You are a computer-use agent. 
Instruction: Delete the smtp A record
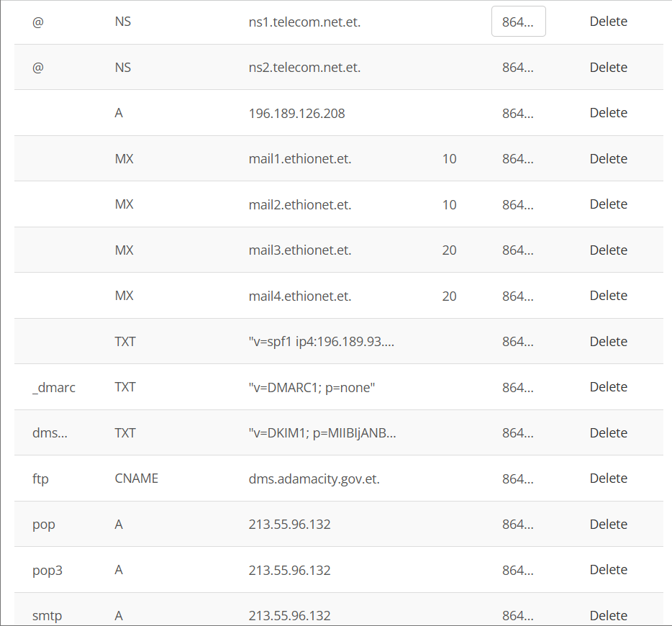608,616
